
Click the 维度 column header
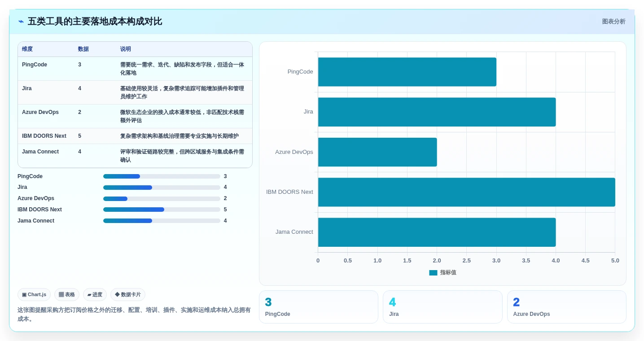click(x=27, y=49)
